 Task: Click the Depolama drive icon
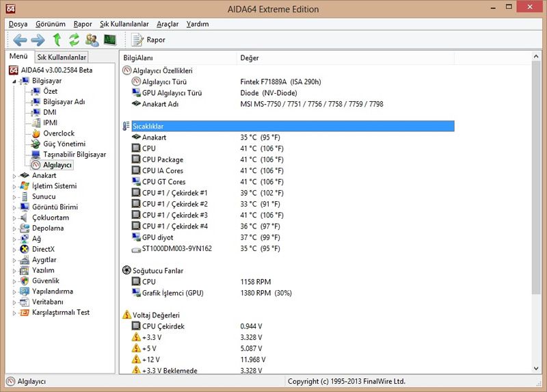pos(25,228)
